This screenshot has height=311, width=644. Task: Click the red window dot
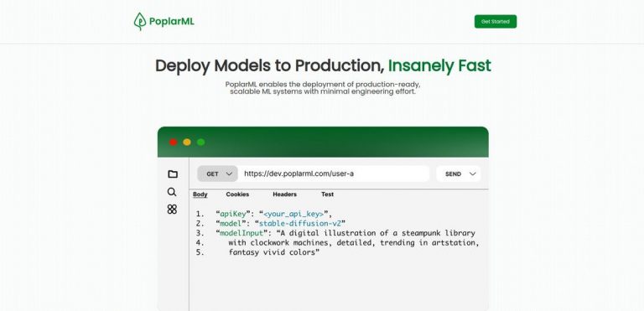click(174, 143)
